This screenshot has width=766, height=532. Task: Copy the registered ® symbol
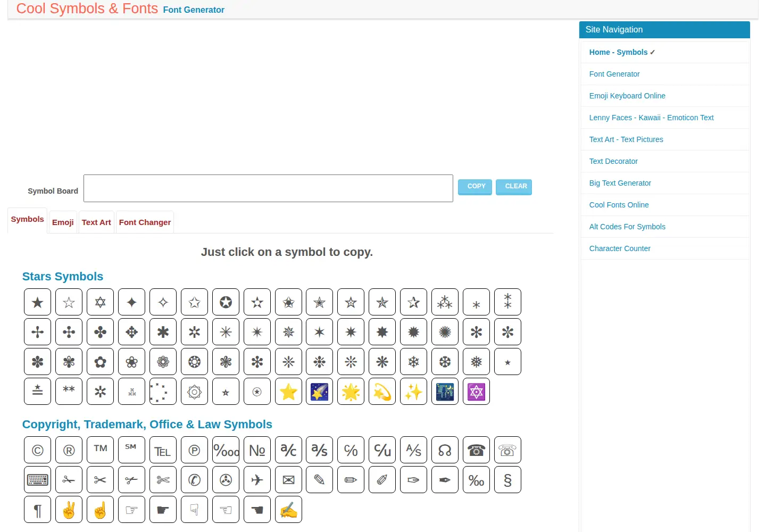pyautogui.click(x=69, y=450)
